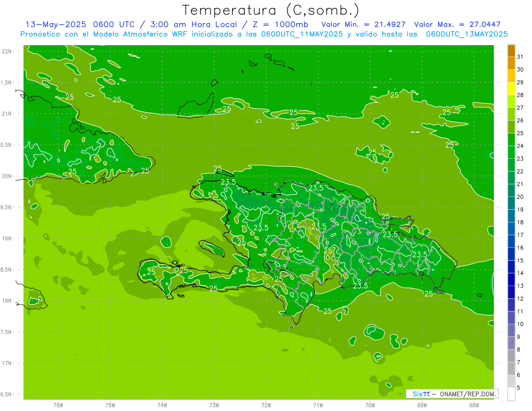Click the legend value '28'

coord(520,95)
